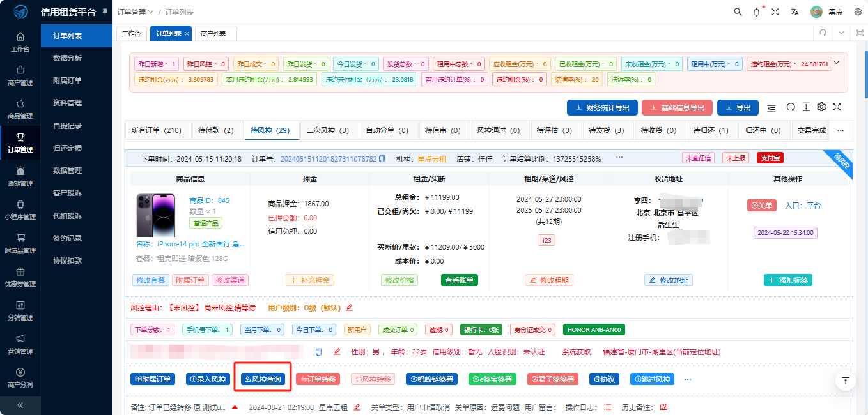The image size is (868, 415).
Task: Change table row density
Action: pyautogui.click(x=807, y=107)
